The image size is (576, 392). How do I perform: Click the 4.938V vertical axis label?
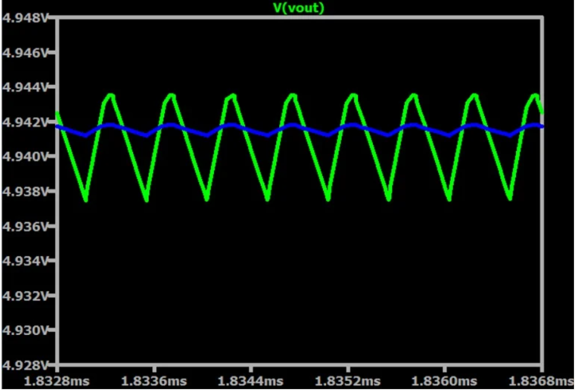25,191
